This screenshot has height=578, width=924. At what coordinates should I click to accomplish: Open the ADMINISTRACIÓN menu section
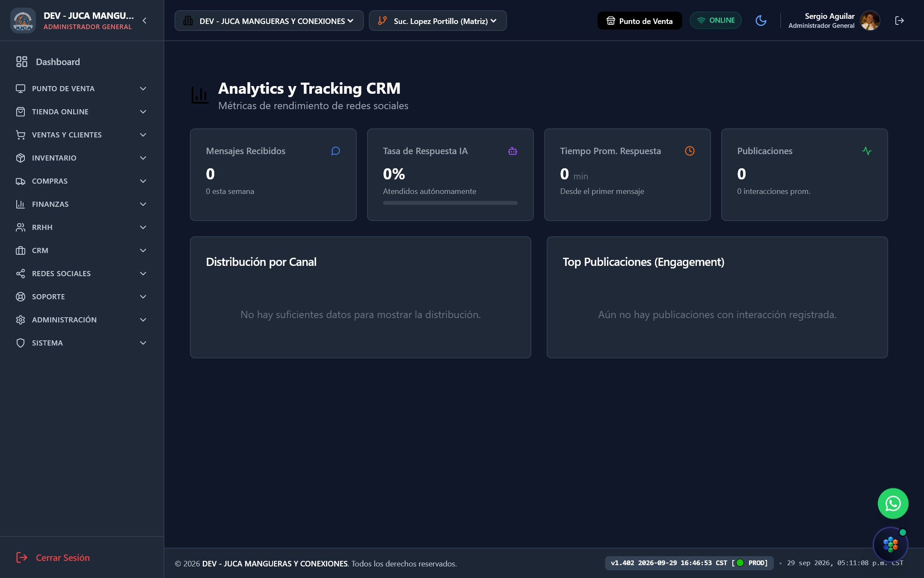click(x=82, y=320)
